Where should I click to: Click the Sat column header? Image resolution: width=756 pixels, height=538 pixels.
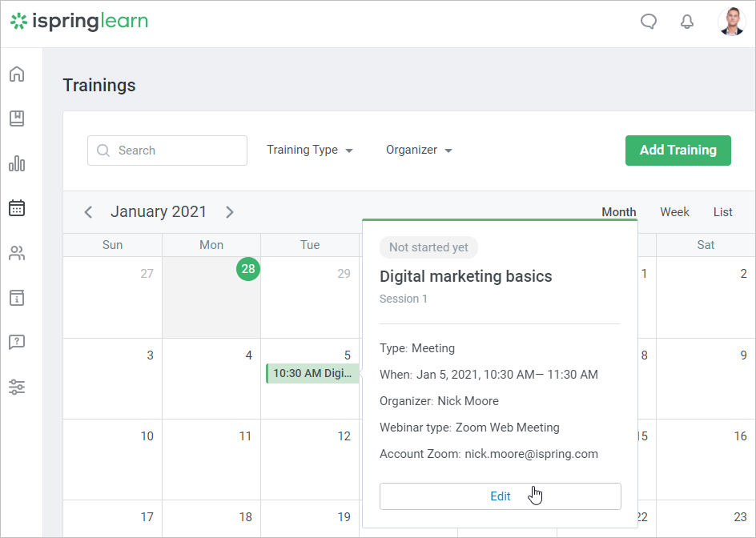tap(706, 245)
